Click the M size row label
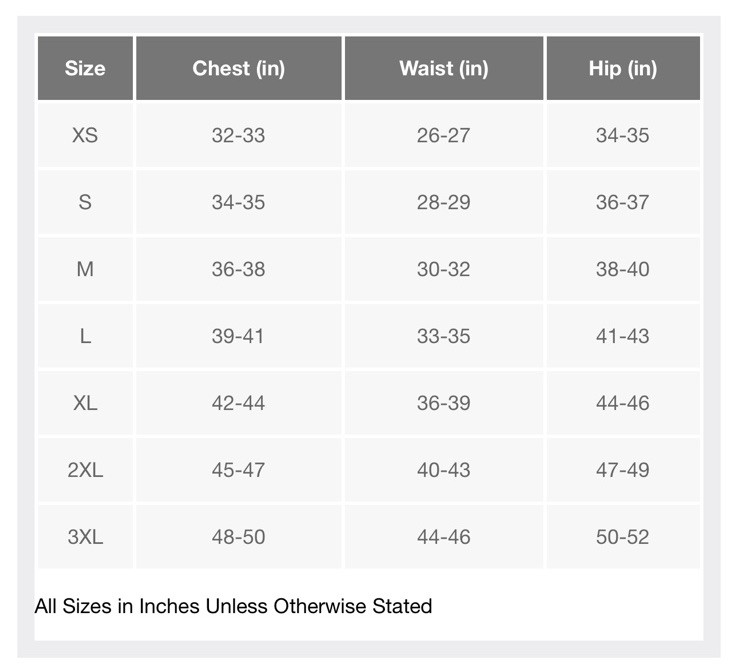The height and width of the screenshot is (669, 738). coord(85,269)
